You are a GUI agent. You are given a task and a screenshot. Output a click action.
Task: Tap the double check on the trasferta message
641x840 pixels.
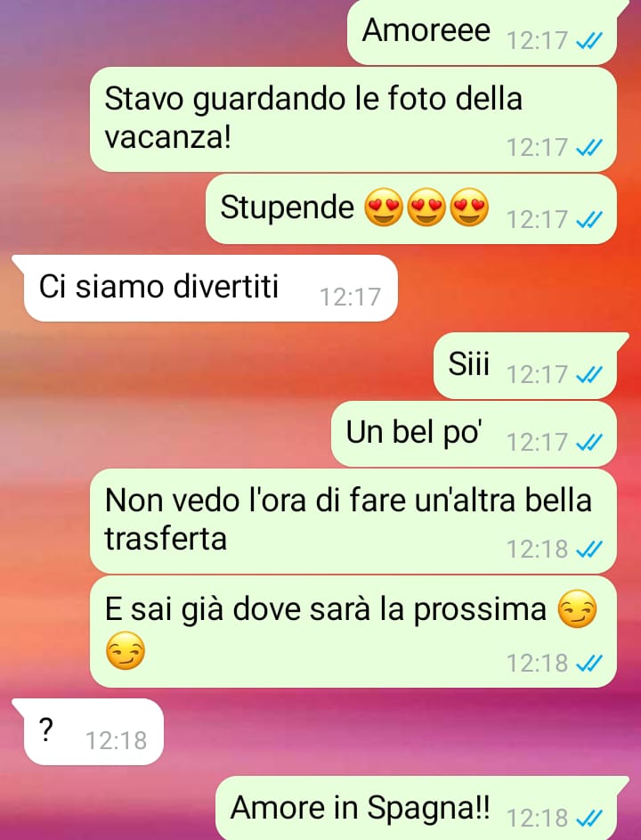click(x=589, y=549)
